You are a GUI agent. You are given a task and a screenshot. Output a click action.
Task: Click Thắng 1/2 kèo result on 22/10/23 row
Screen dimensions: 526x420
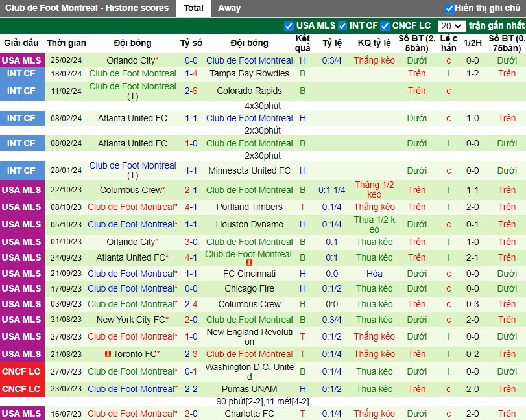[374, 190]
